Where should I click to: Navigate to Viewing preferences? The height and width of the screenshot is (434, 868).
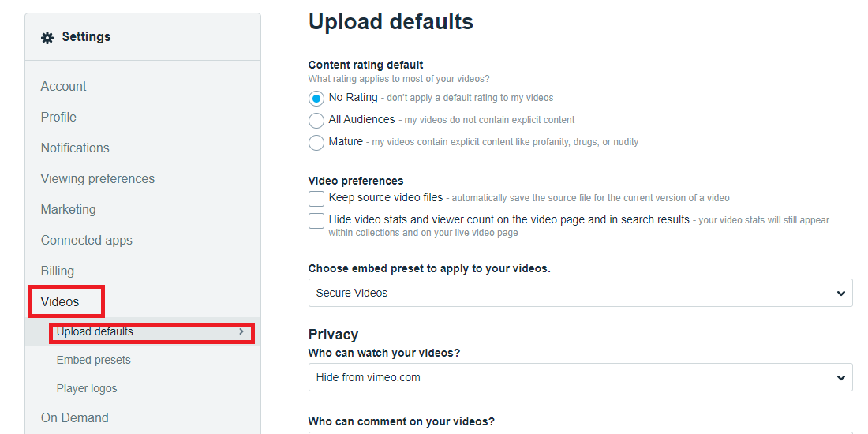pyautogui.click(x=98, y=179)
